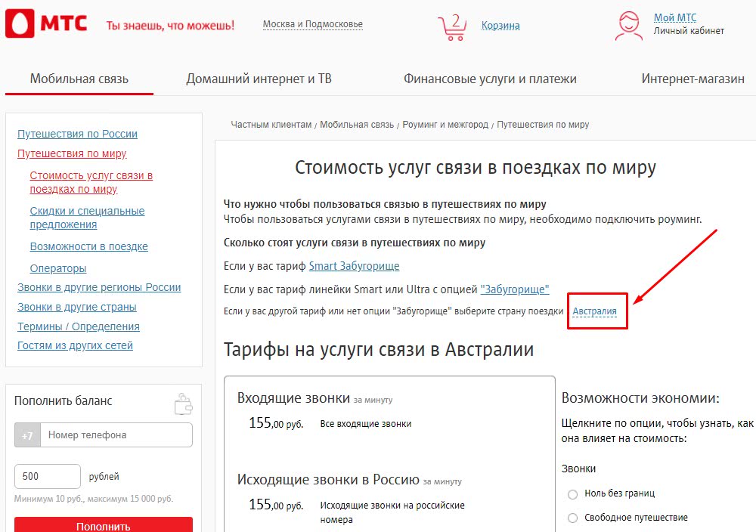Open Домашний интернет и ТВ tab
The image size is (756, 532).
(x=259, y=79)
